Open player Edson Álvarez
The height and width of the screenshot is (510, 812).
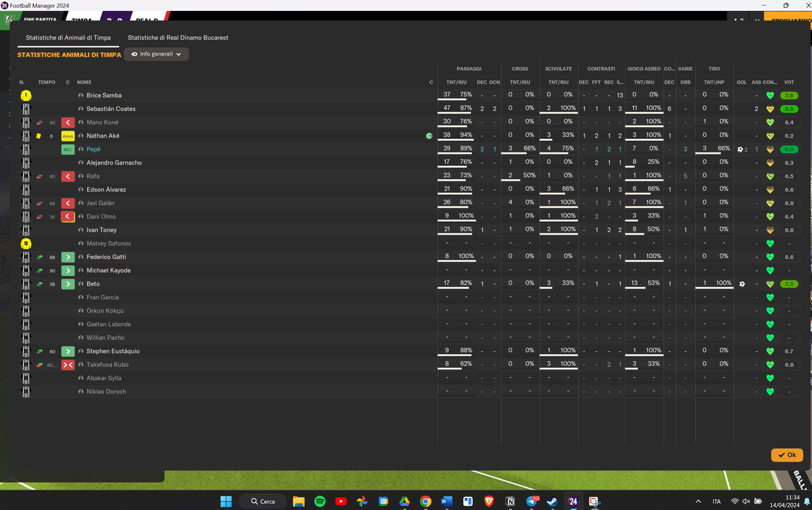pos(106,190)
